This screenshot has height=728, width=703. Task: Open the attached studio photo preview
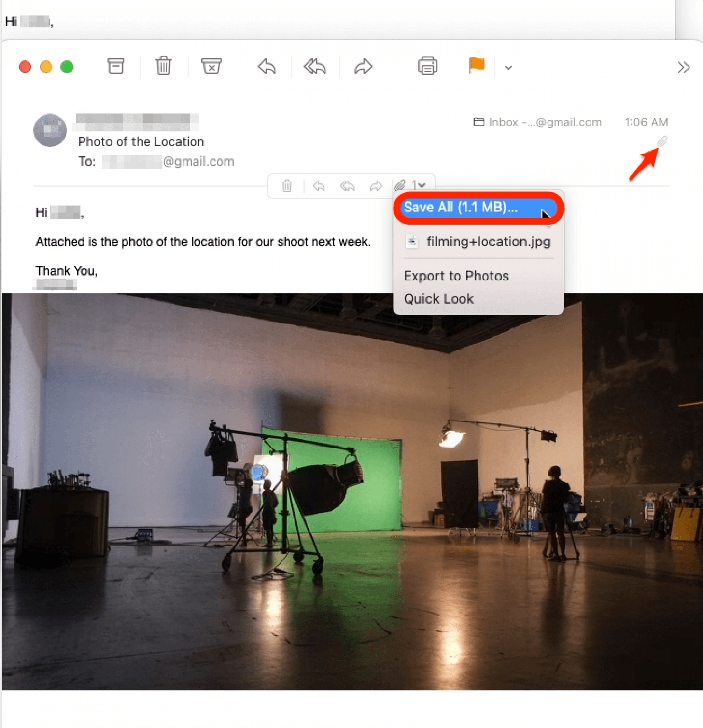pos(352,491)
